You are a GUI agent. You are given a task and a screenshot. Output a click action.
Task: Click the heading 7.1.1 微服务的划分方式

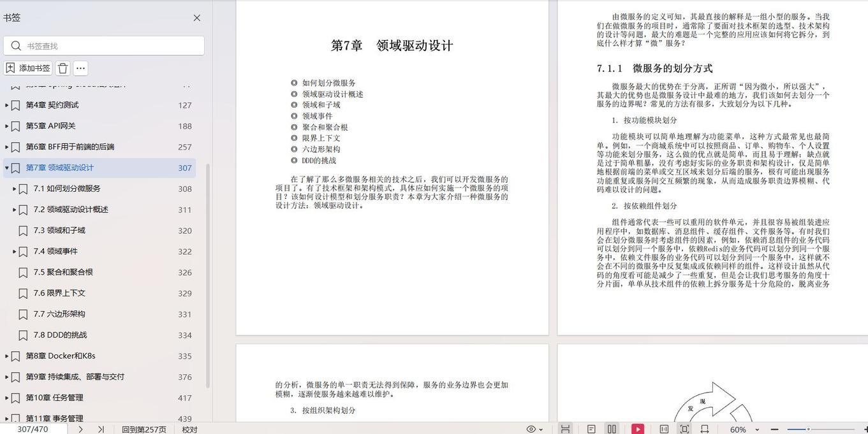pyautogui.click(x=655, y=68)
